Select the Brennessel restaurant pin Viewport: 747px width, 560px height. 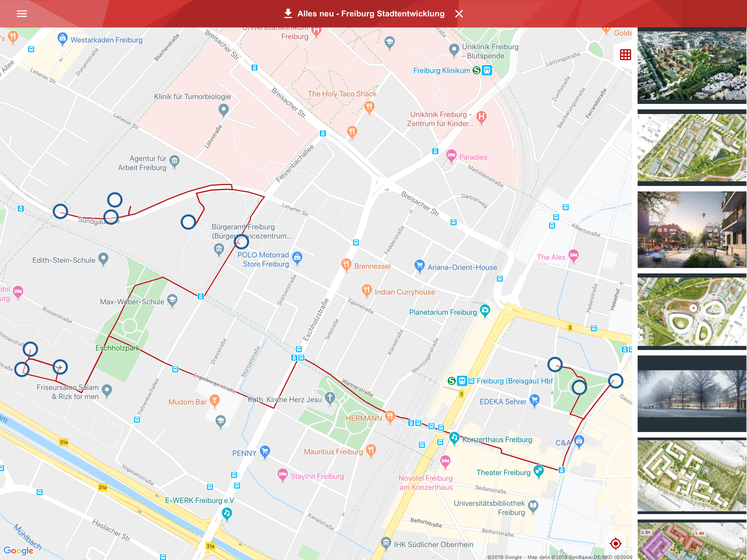click(346, 265)
